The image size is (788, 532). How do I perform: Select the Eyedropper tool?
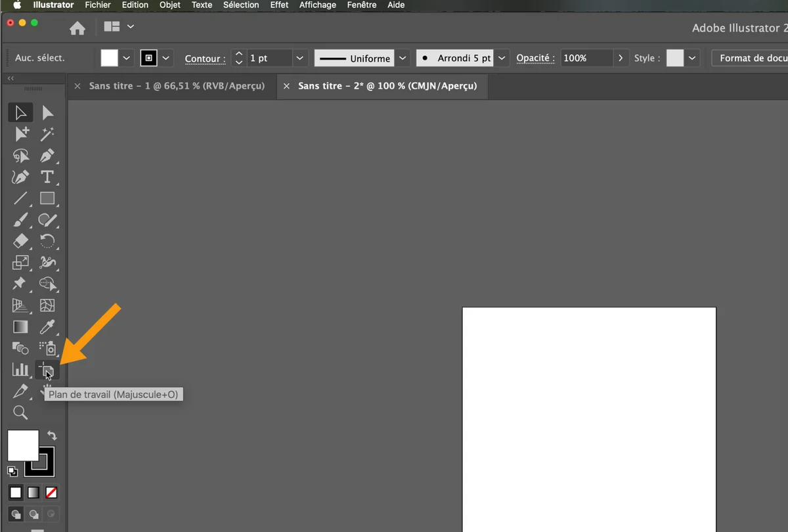tap(47, 326)
